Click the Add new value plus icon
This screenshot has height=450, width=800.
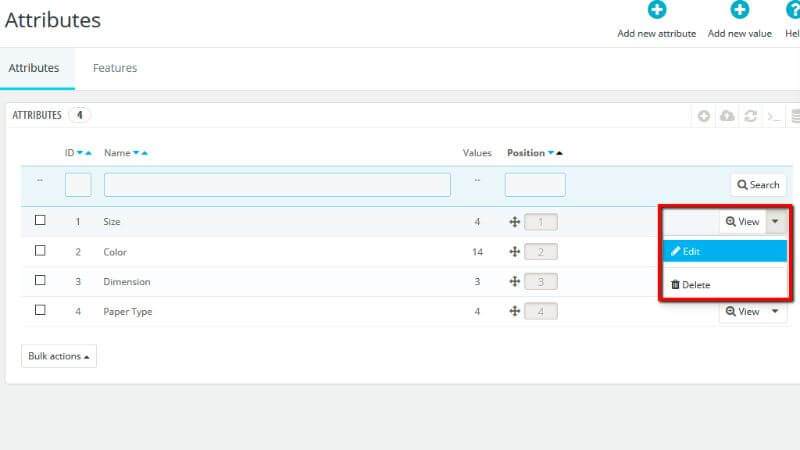(x=739, y=9)
